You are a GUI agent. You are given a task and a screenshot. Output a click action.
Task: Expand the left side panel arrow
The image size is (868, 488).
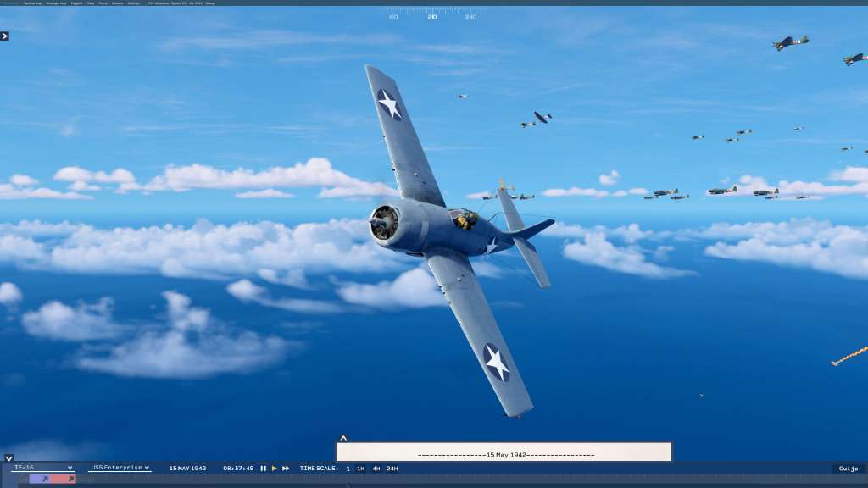click(5, 36)
